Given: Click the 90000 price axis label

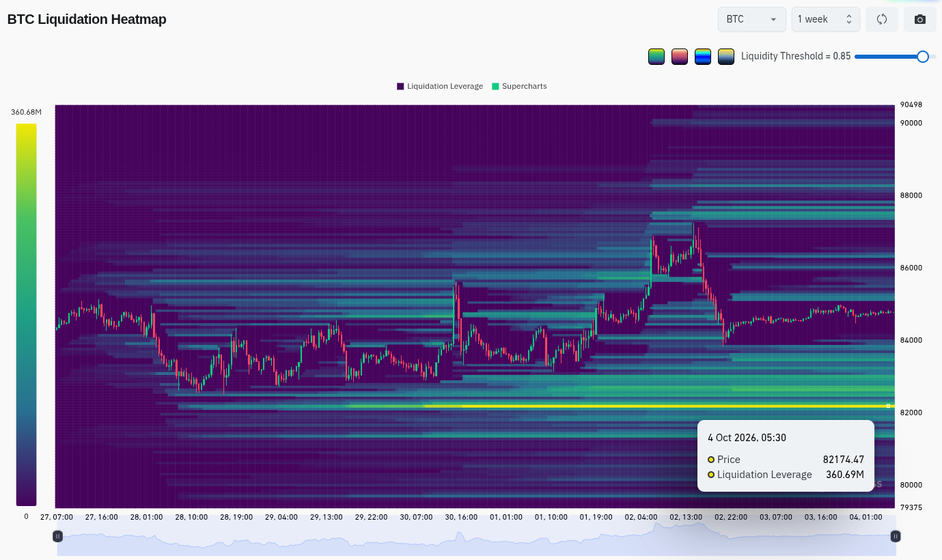Looking at the screenshot, I should 911,123.
